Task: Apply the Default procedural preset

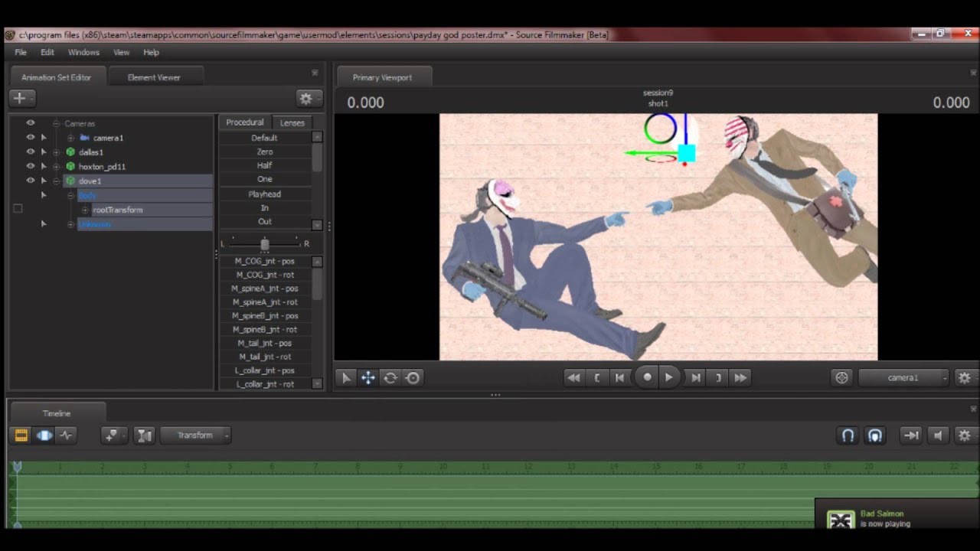Action: tap(264, 138)
